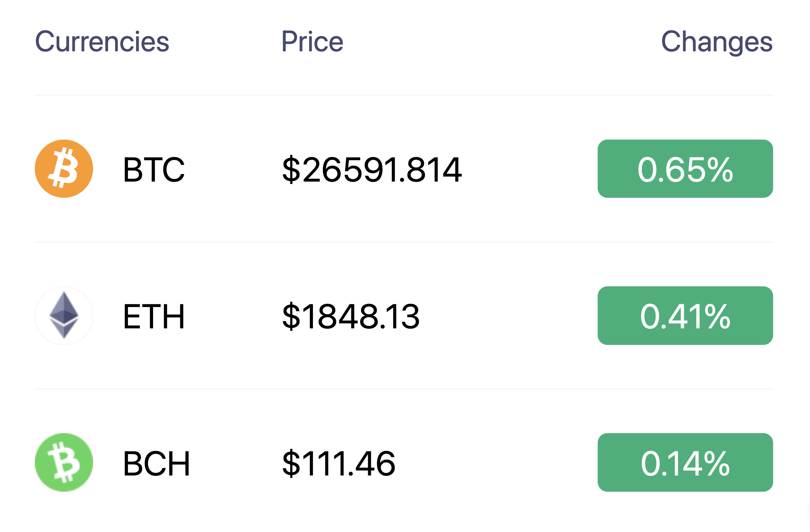Click the green Bitcoin Cash icon
Image resolution: width=810 pixels, height=532 pixels.
[64, 462]
